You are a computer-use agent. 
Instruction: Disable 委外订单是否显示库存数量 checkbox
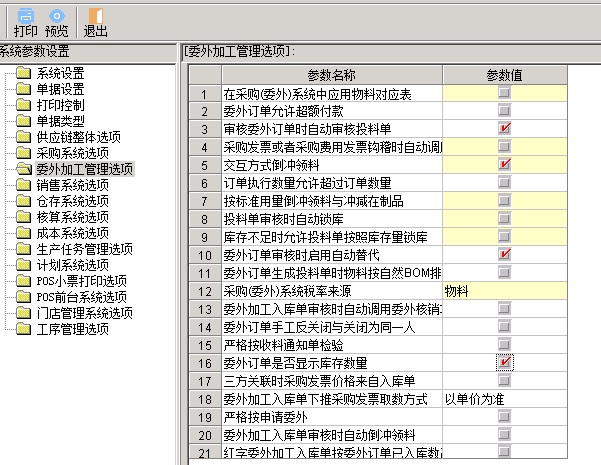[504, 362]
